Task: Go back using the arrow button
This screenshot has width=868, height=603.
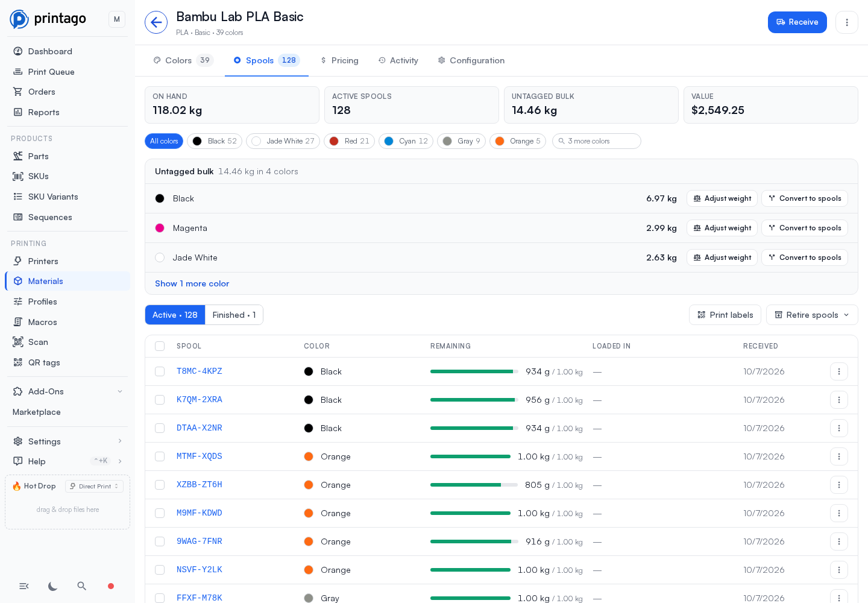Action: [x=156, y=22]
